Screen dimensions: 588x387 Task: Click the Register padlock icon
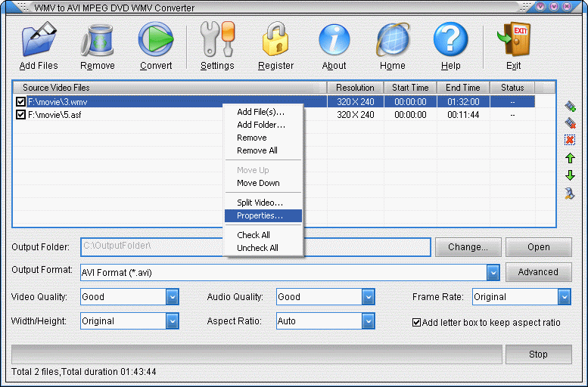click(275, 39)
